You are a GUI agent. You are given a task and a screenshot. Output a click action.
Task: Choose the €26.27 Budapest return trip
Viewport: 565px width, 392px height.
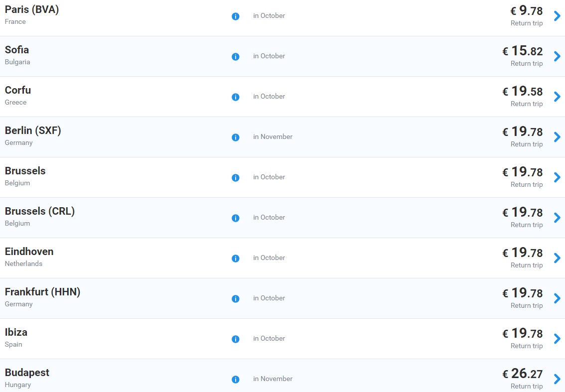522,374
